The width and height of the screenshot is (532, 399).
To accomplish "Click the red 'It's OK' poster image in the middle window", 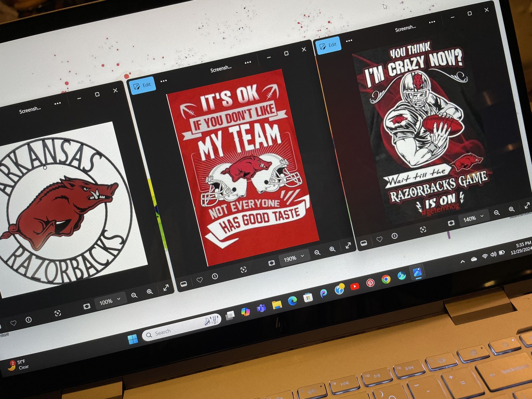I will (243, 168).
